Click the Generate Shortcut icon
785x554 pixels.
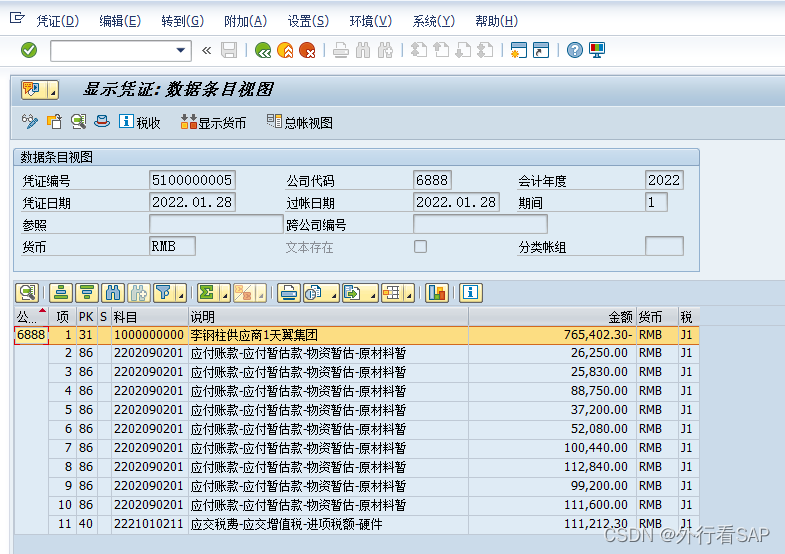[x=541, y=50]
